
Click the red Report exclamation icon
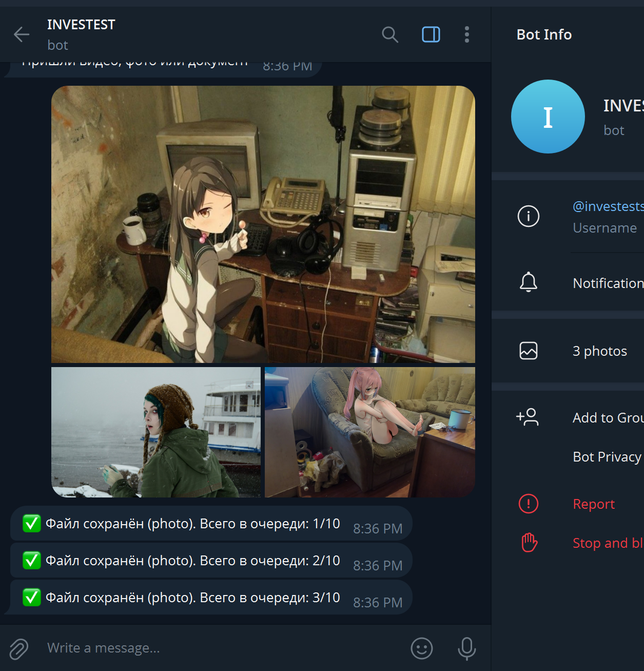tap(529, 504)
